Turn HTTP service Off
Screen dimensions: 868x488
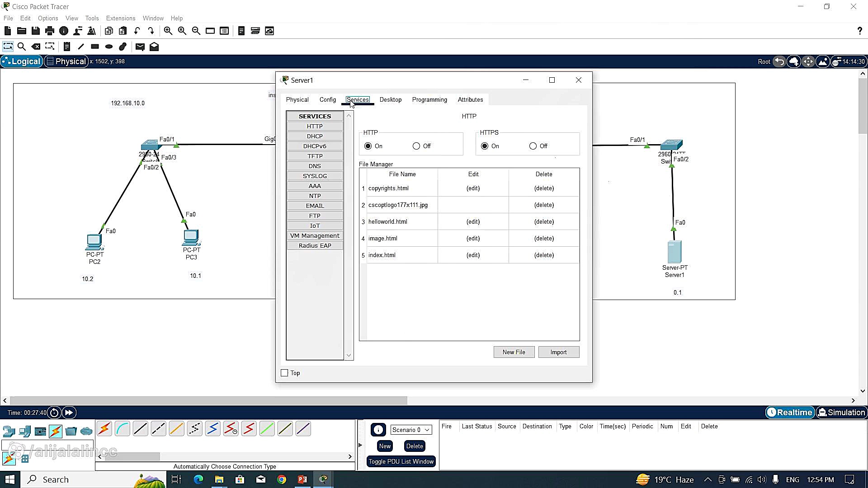click(416, 146)
